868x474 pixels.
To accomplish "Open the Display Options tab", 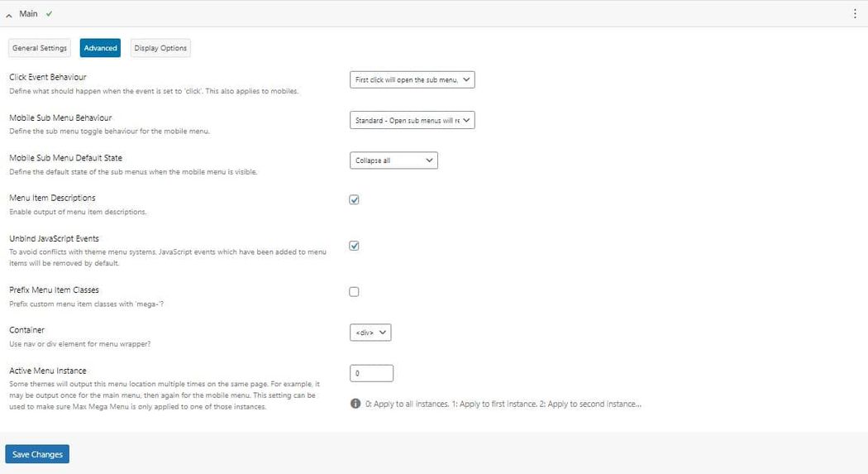I will pos(160,48).
